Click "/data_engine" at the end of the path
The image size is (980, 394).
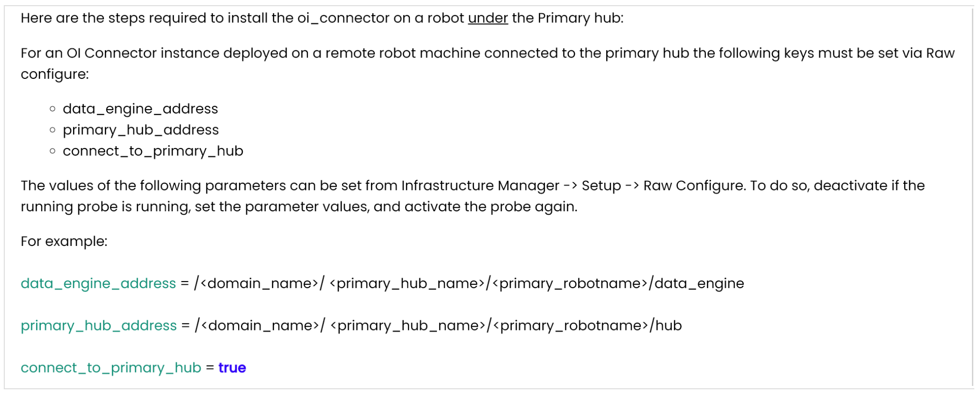[x=696, y=283]
